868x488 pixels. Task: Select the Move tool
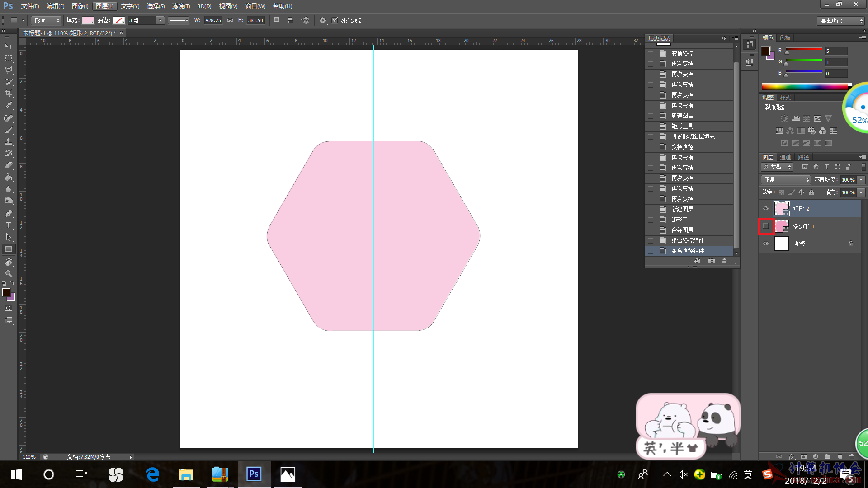(x=9, y=47)
